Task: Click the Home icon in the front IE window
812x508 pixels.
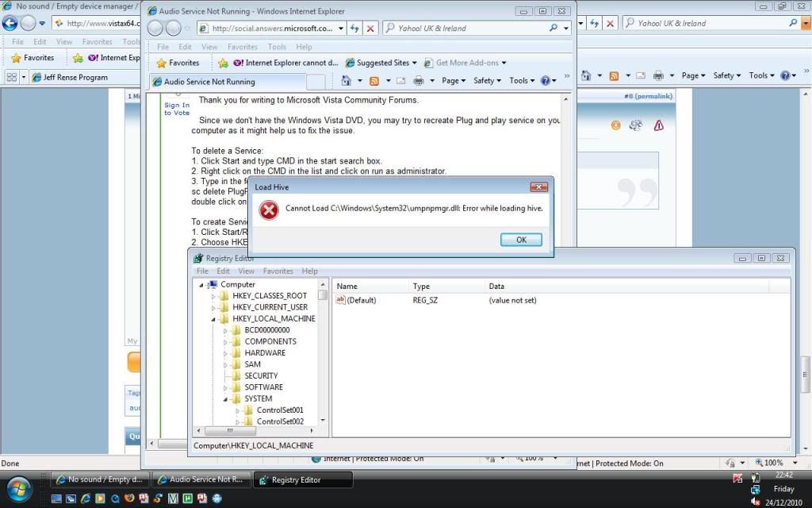Action: pos(346,80)
